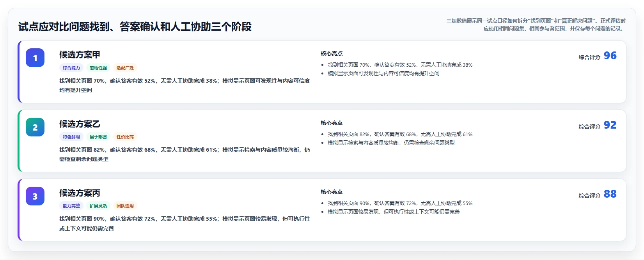Click the 特色鲜明 tag
The image size is (644, 260).
pos(71,137)
